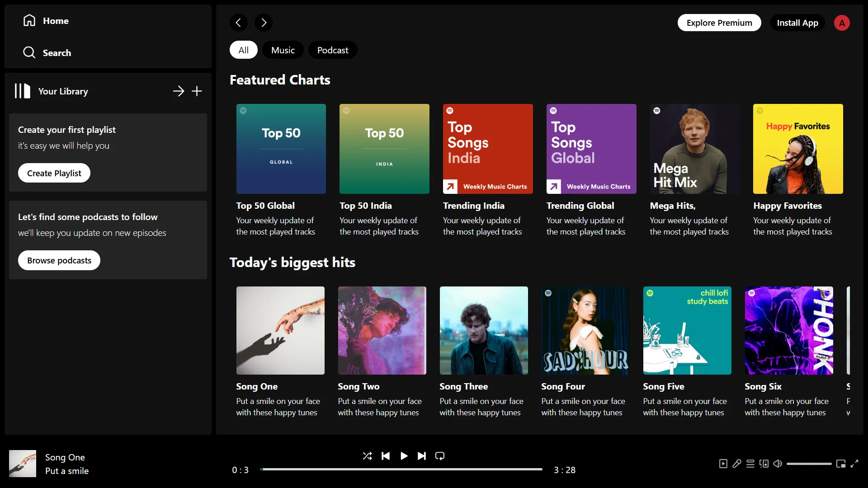868x488 pixels.
Task: Show lyrics with the microphone icon
Action: pyautogui.click(x=737, y=464)
